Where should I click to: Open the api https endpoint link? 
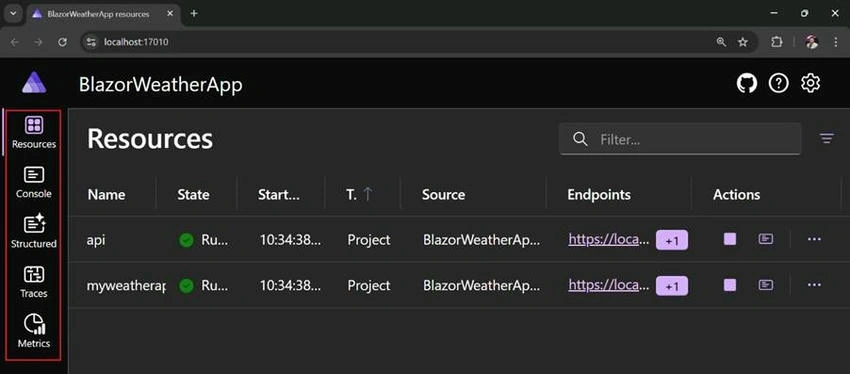(x=608, y=239)
